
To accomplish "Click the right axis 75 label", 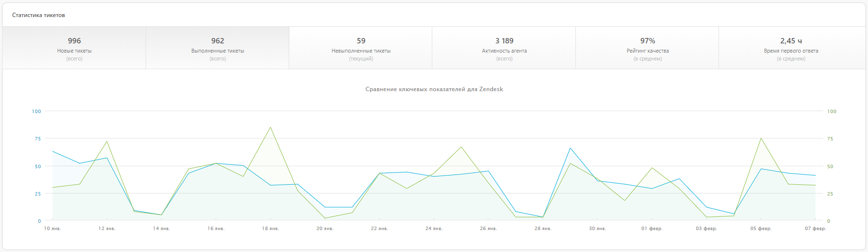I will pyautogui.click(x=830, y=138).
